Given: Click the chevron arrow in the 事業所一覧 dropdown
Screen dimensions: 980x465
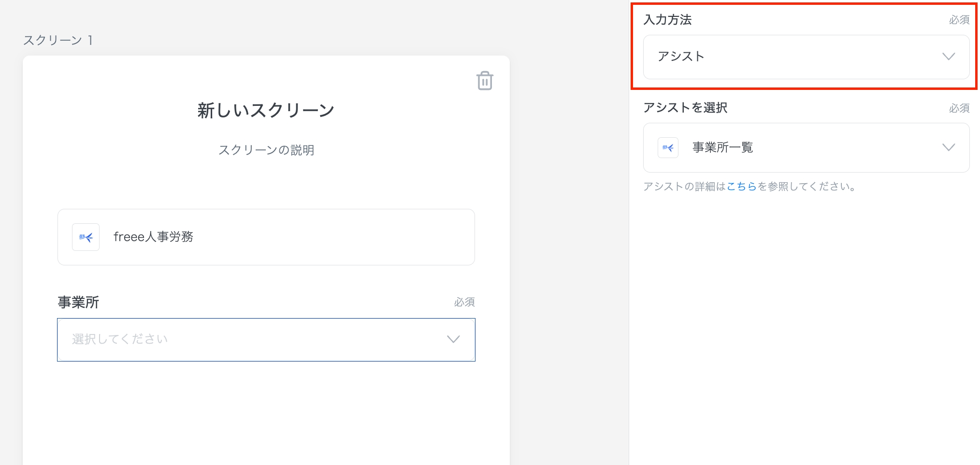Looking at the screenshot, I should coord(949,147).
